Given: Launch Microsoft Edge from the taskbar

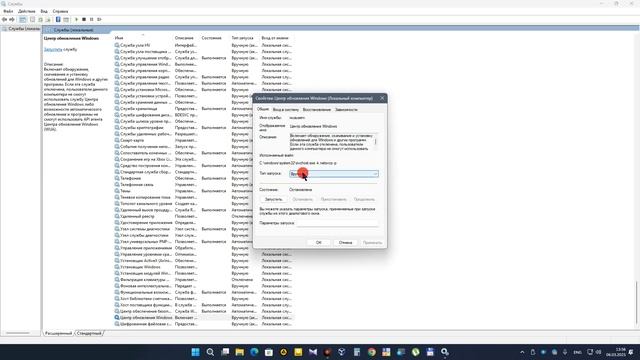Looking at the screenshot, I should [254, 352].
